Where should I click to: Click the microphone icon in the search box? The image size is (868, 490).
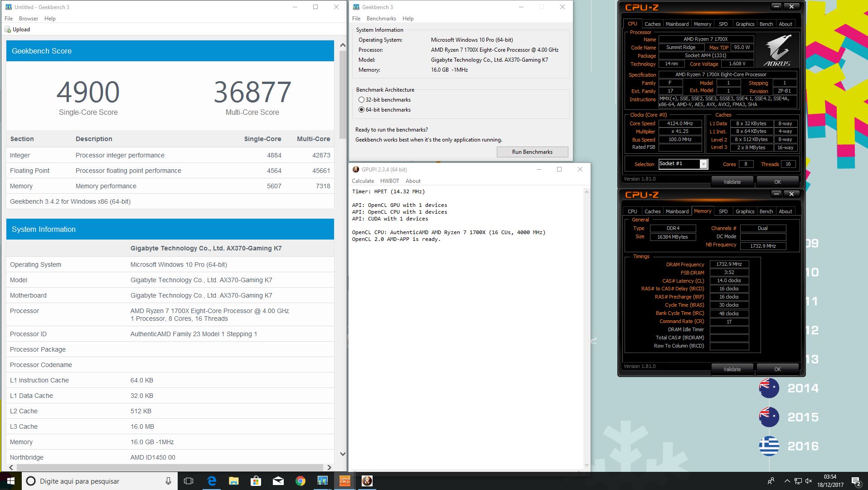[168, 481]
